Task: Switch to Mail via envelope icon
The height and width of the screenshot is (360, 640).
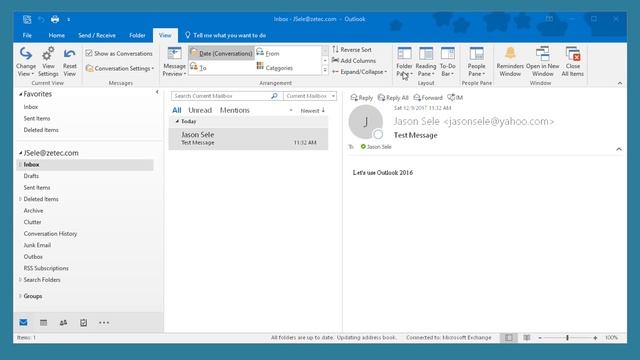Action: 23,322
